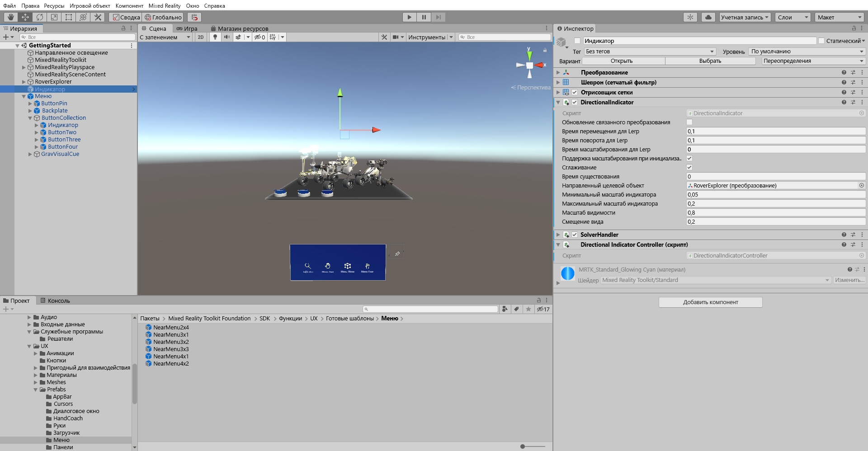868x451 pixels.
Task: Disable the DirectionalIndicator component
Action: tap(575, 102)
